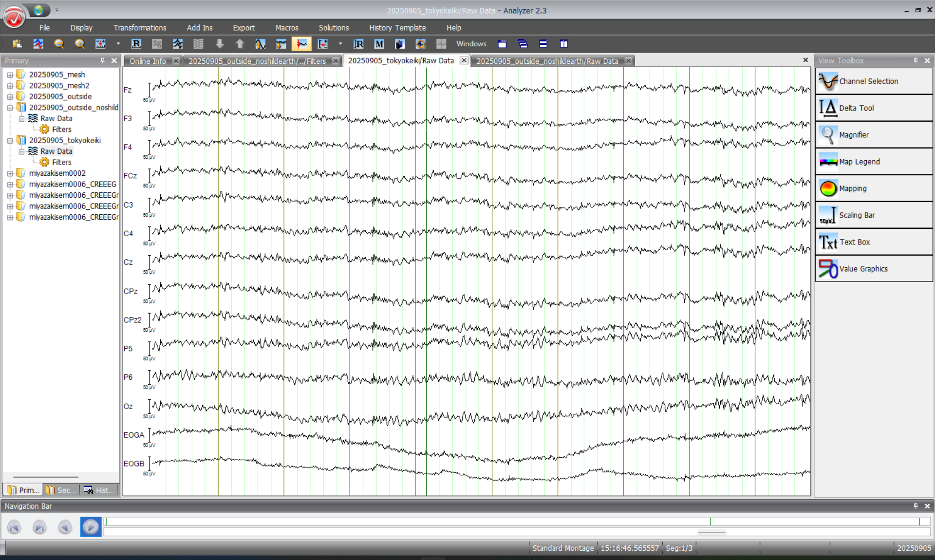Close the 20250905_tokyokeiki/Raw Data tab
This screenshot has width=935, height=560.
tap(464, 60)
